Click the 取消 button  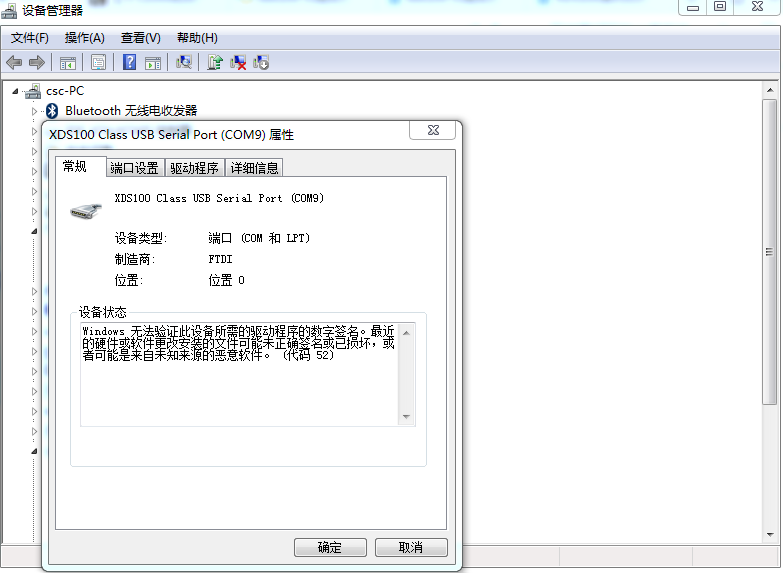[x=411, y=547]
